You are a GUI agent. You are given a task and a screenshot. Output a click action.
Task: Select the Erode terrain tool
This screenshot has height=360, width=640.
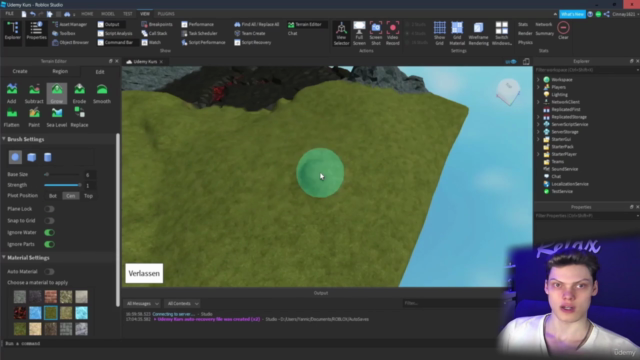79,93
